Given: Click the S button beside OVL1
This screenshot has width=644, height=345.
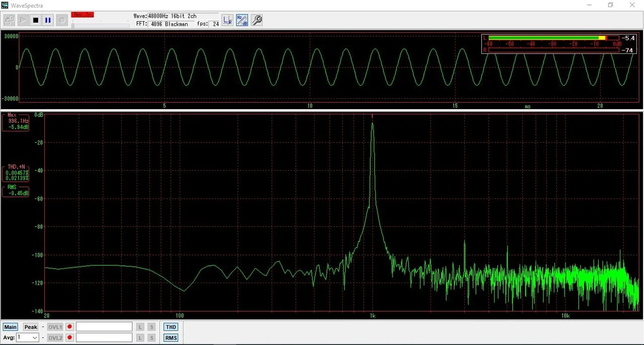Looking at the screenshot, I should (x=151, y=326).
